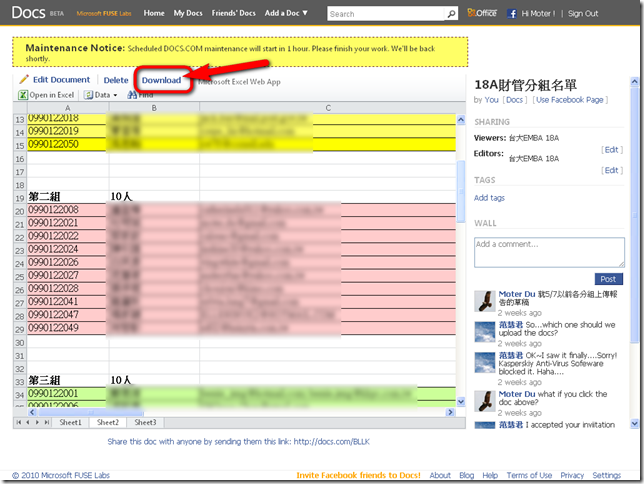Click spreadsheet horizontal scrollbar thumb
This screenshot has height=484, width=644.
tap(91, 412)
